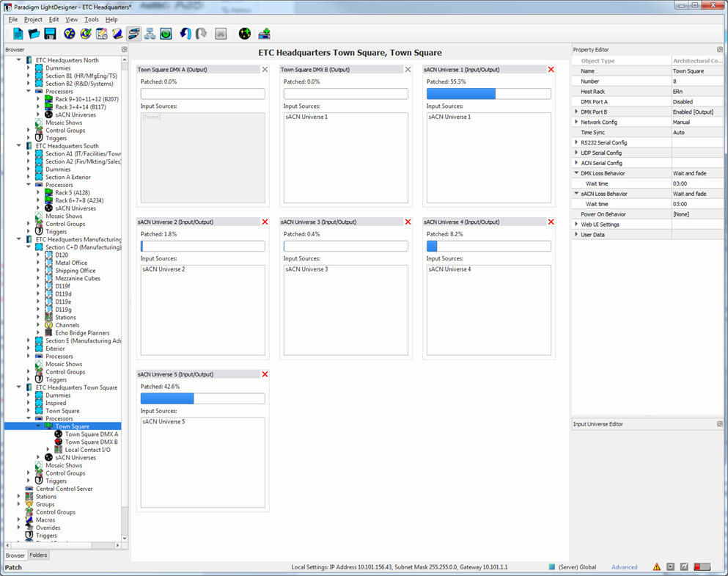Remove sACN Universe 1 with its red X
Image resolution: width=728 pixels, height=576 pixels.
[x=551, y=70]
